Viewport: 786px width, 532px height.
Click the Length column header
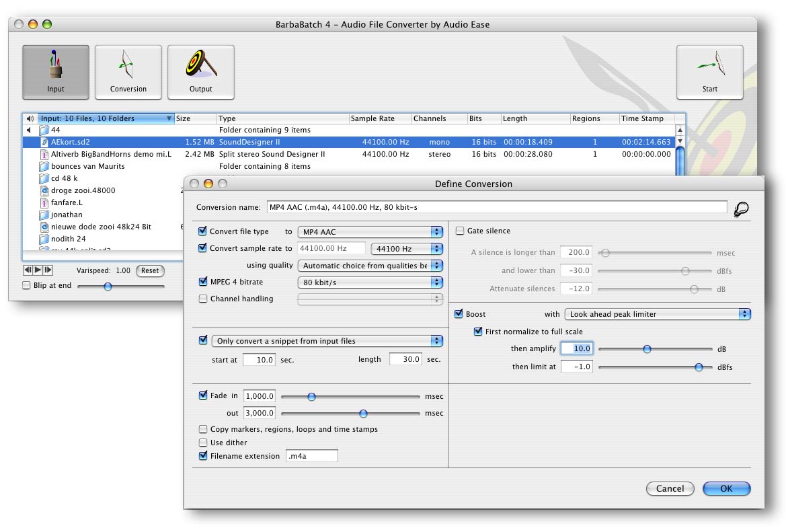coord(535,118)
